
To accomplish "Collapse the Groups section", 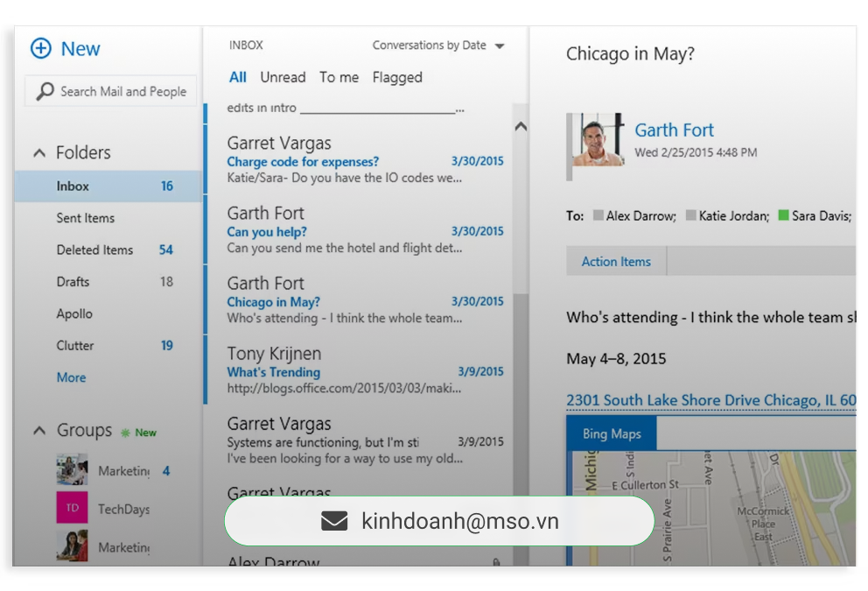I will 39,431.
